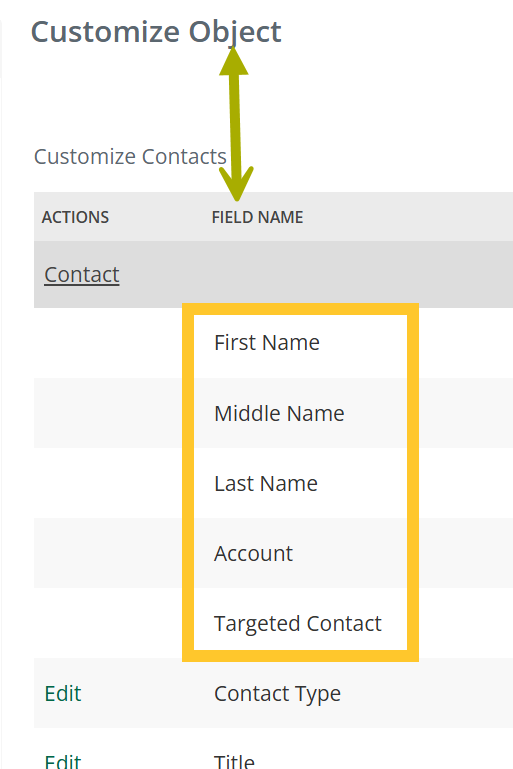Click the Account field name

[x=253, y=554]
